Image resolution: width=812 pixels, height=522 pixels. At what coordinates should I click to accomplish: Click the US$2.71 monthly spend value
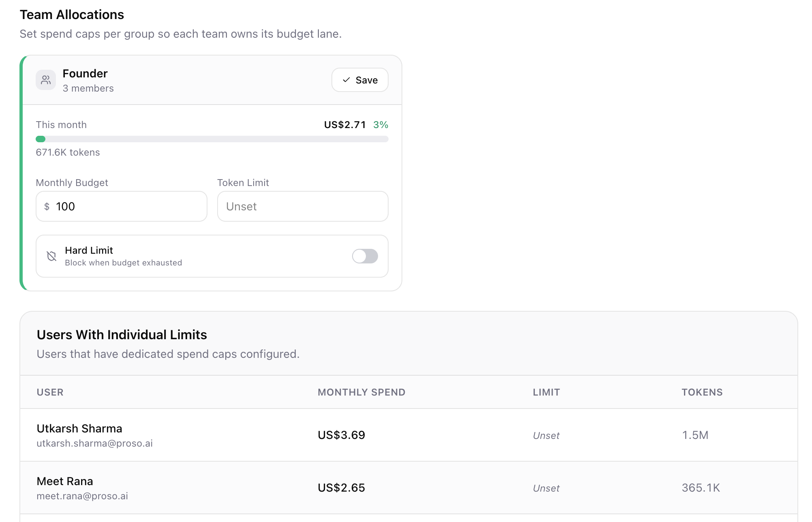345,125
